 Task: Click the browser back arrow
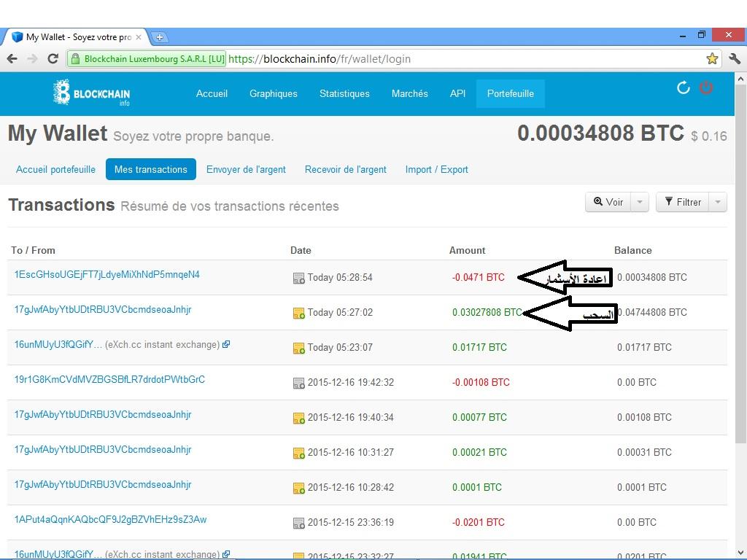click(12, 59)
